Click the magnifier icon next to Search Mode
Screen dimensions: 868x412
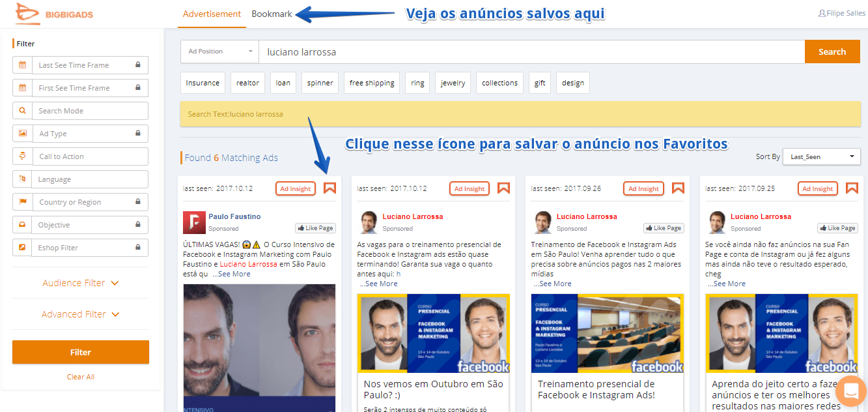point(23,111)
